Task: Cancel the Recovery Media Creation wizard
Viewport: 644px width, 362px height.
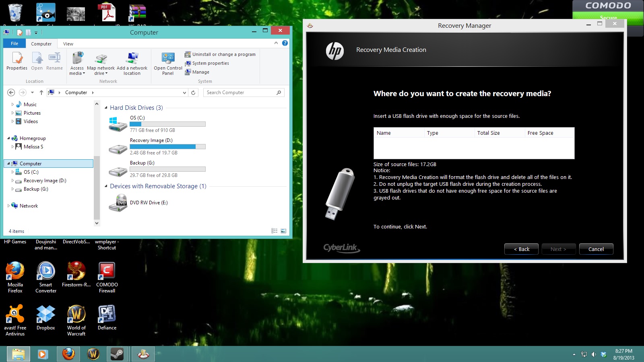Action: pyautogui.click(x=596, y=249)
